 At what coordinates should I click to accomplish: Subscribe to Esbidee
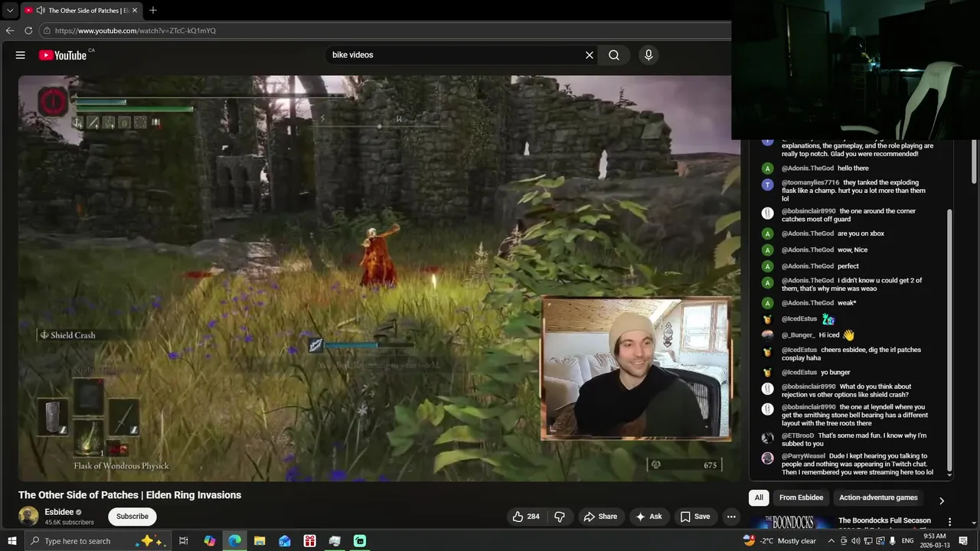(x=132, y=517)
